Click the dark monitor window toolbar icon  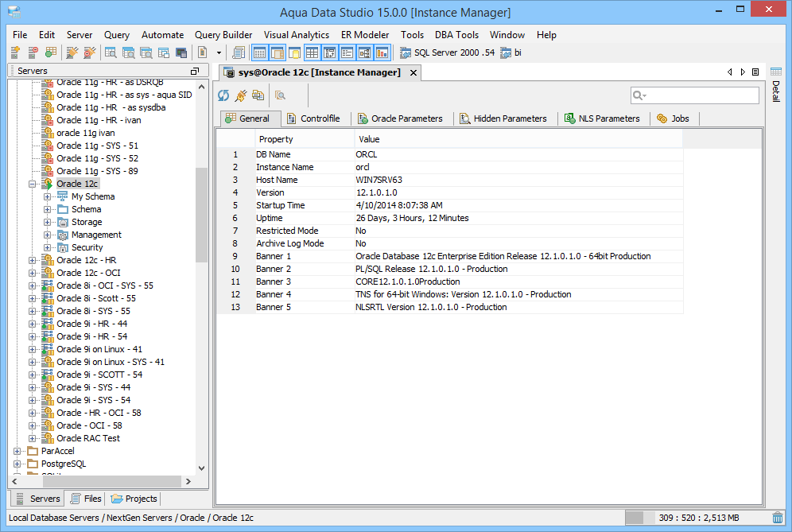(181, 52)
